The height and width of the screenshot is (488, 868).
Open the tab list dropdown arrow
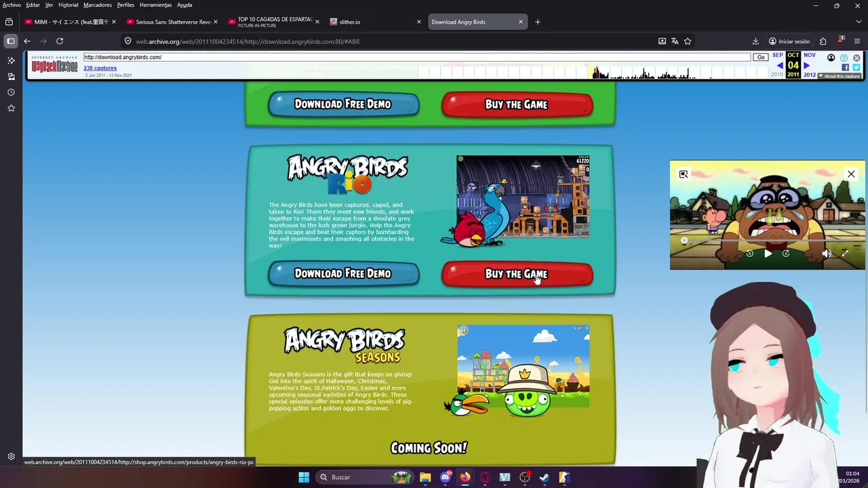[x=859, y=22]
